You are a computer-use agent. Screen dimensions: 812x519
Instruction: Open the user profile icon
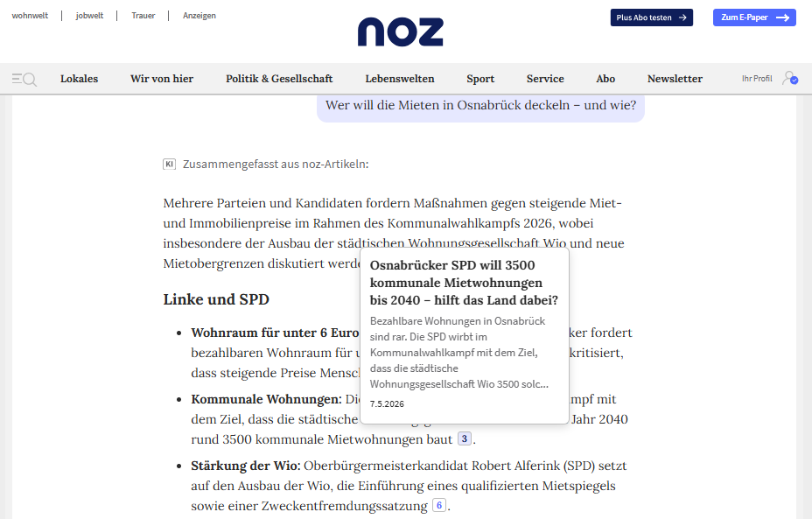coord(790,78)
